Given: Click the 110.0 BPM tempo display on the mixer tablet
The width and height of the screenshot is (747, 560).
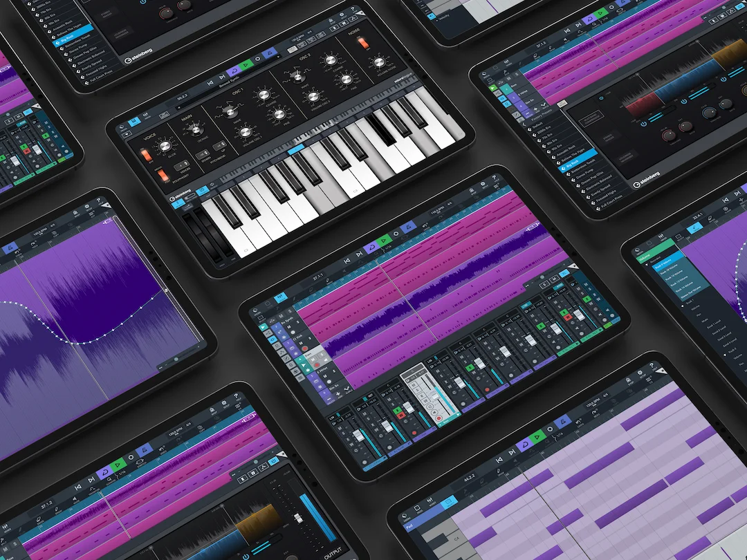Looking at the screenshot, I should tap(439, 209).
